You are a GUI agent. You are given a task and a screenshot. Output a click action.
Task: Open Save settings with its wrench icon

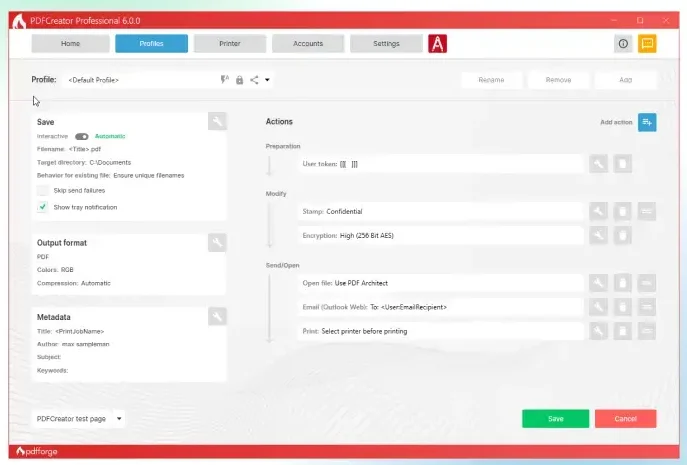[x=217, y=121]
